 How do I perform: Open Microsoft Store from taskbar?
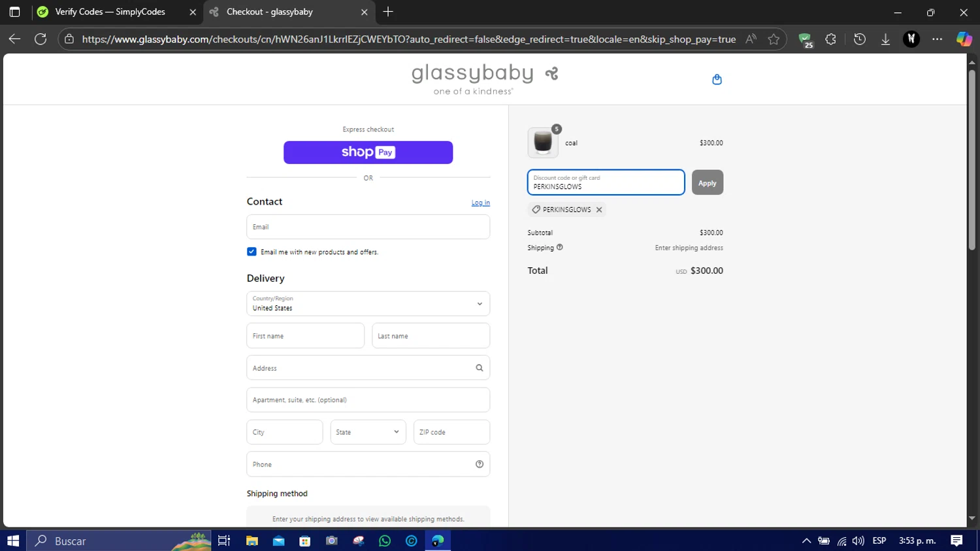[x=304, y=541]
